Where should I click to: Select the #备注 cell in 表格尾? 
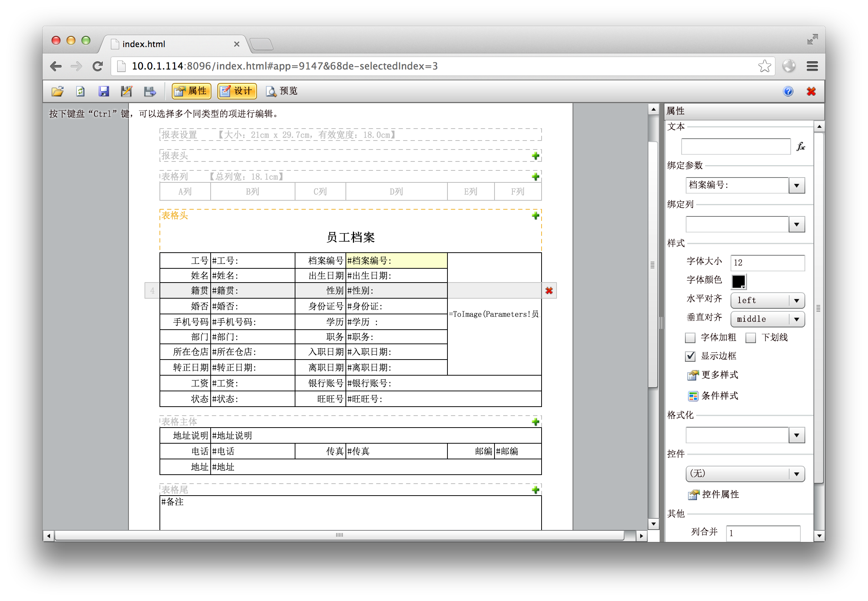[350, 513]
